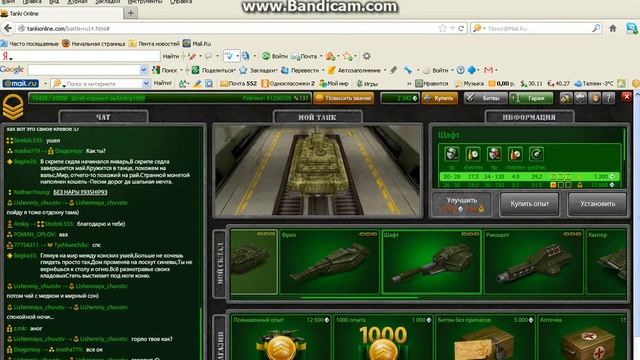Toggle the game sound icon
The width and height of the screenshot is (640, 360).
click(x=595, y=98)
